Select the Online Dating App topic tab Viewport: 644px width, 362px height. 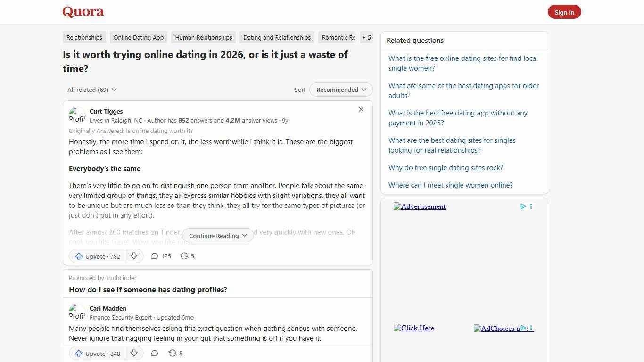[138, 37]
